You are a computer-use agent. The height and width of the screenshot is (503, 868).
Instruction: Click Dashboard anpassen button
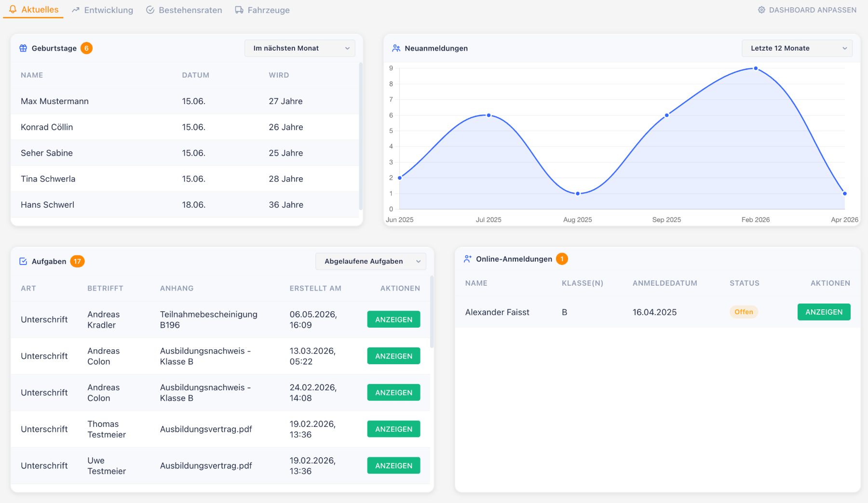(807, 10)
